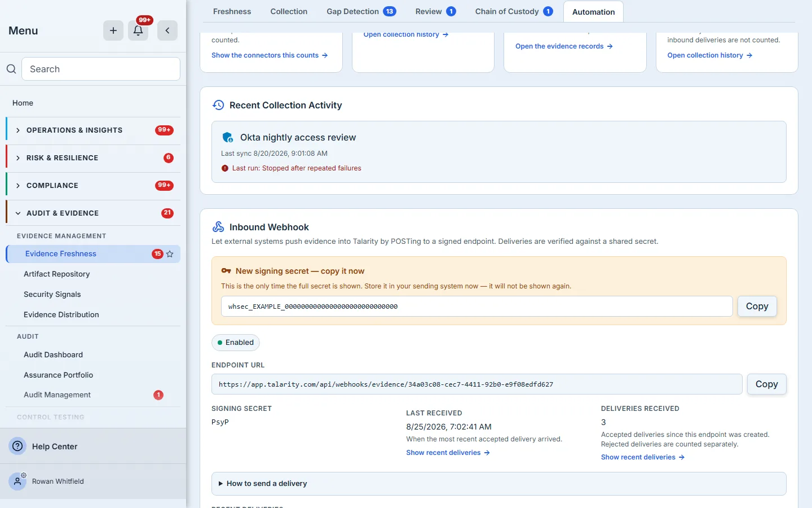This screenshot has width=812, height=508.
Task: Click the Okta nightly access review shield icon
Action: tap(228, 137)
